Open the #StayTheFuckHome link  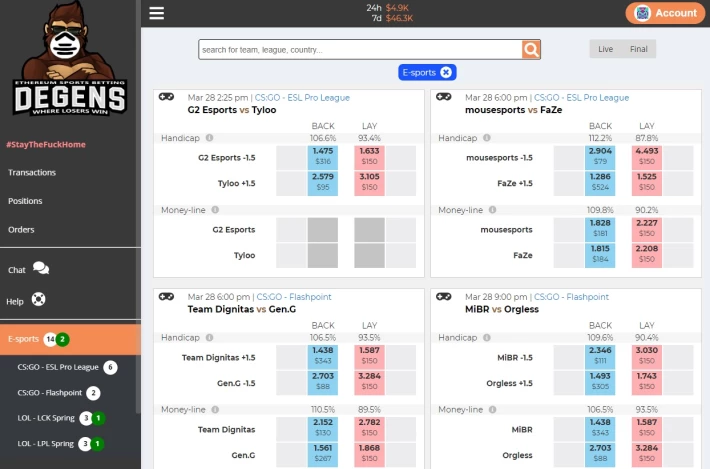pyautogui.click(x=46, y=144)
